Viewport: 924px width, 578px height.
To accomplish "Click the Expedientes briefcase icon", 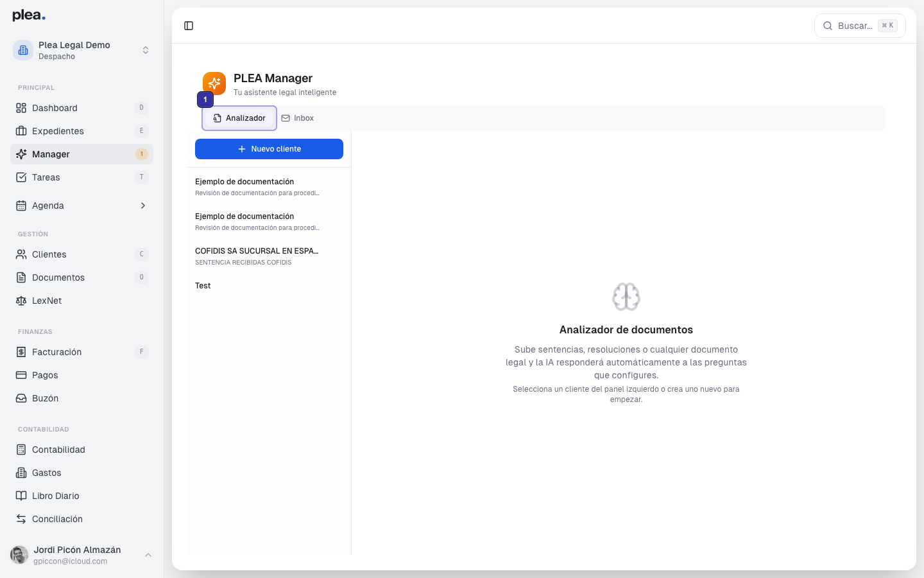I will [x=21, y=131].
